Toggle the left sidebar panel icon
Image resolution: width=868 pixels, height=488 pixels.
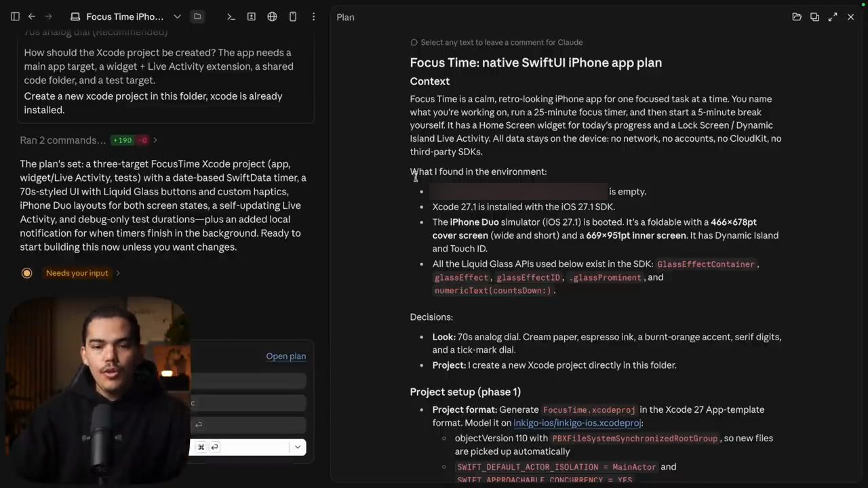15,16
